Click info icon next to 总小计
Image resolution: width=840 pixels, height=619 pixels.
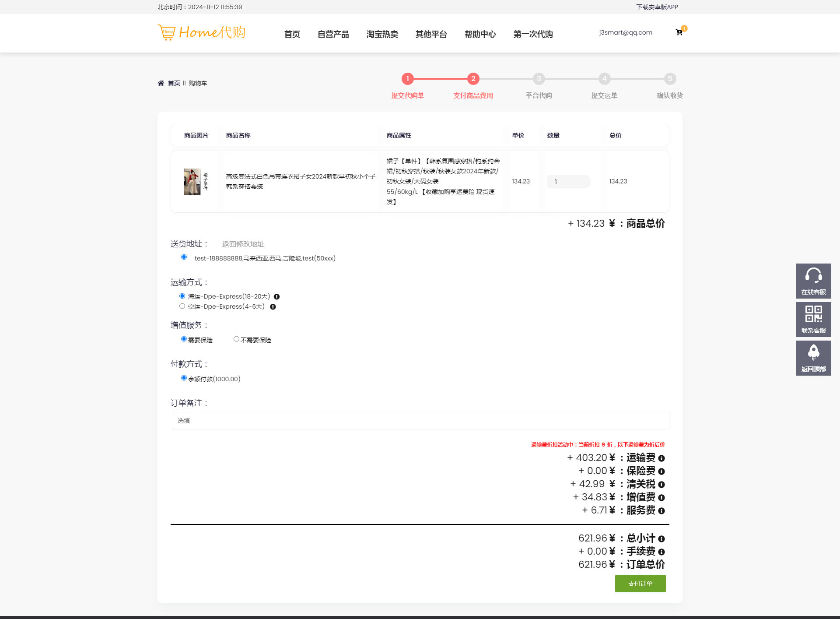pos(661,539)
